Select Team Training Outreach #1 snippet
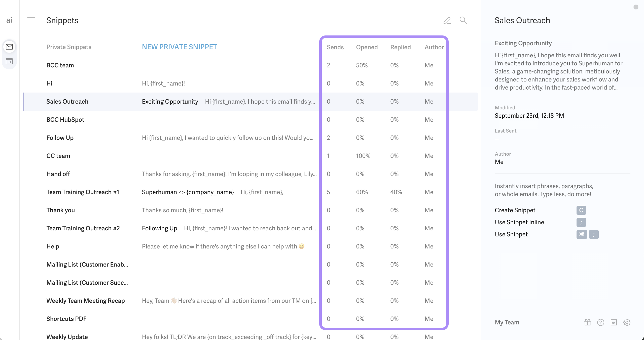This screenshot has height=340, width=644. click(83, 192)
